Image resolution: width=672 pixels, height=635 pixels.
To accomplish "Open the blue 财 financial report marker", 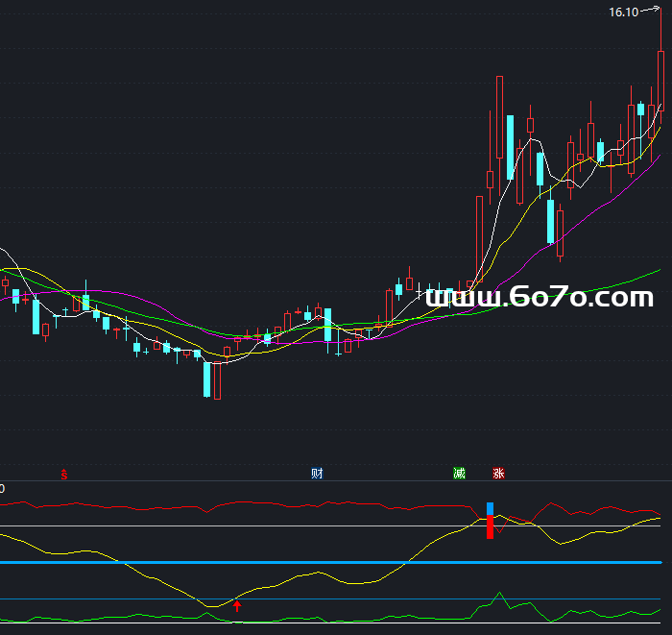I will pyautogui.click(x=317, y=474).
